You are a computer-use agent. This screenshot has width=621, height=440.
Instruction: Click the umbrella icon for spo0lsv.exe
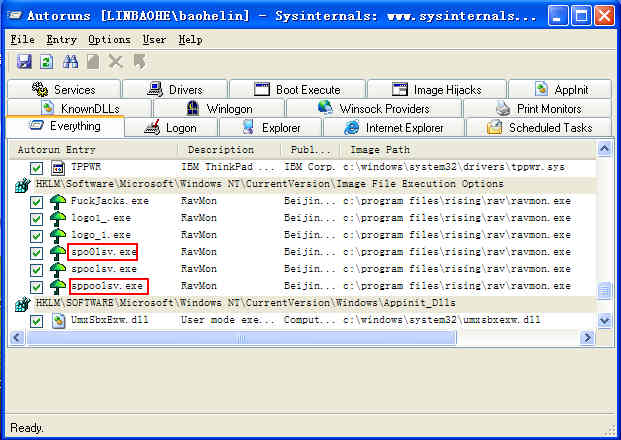[x=58, y=253]
